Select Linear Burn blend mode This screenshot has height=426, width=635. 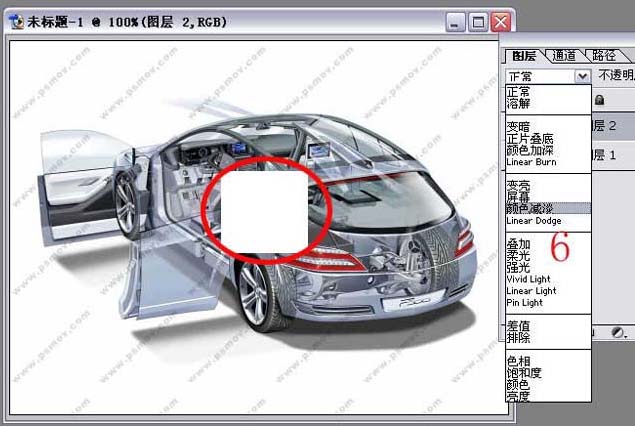tap(532, 162)
